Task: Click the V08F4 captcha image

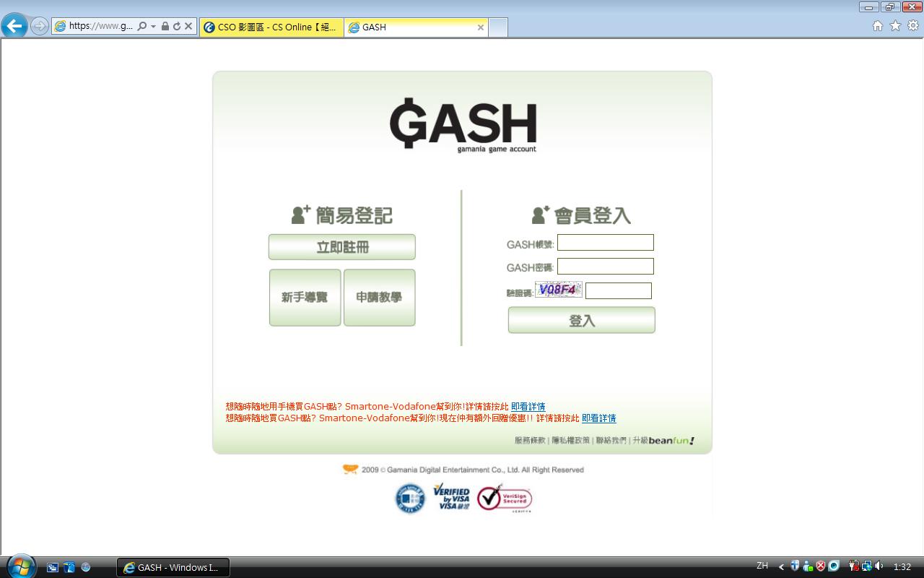Action: point(559,290)
